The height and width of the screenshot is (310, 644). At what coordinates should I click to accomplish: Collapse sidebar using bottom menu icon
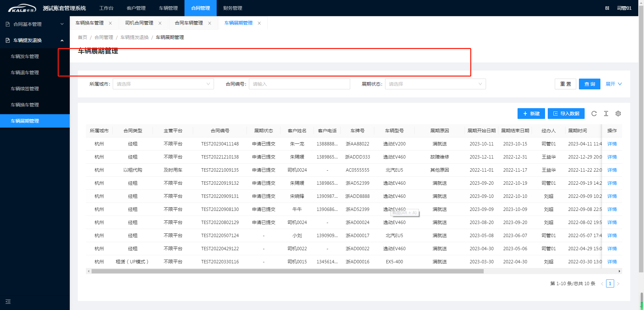point(8,302)
